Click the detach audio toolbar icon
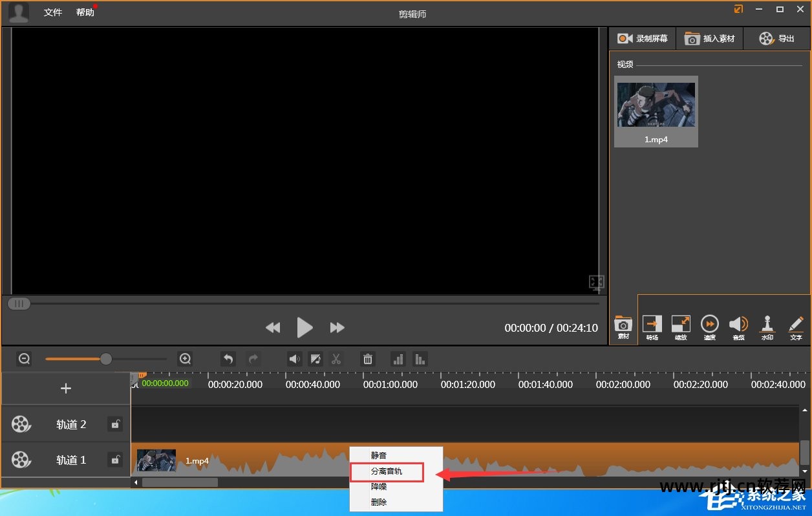 click(x=315, y=359)
